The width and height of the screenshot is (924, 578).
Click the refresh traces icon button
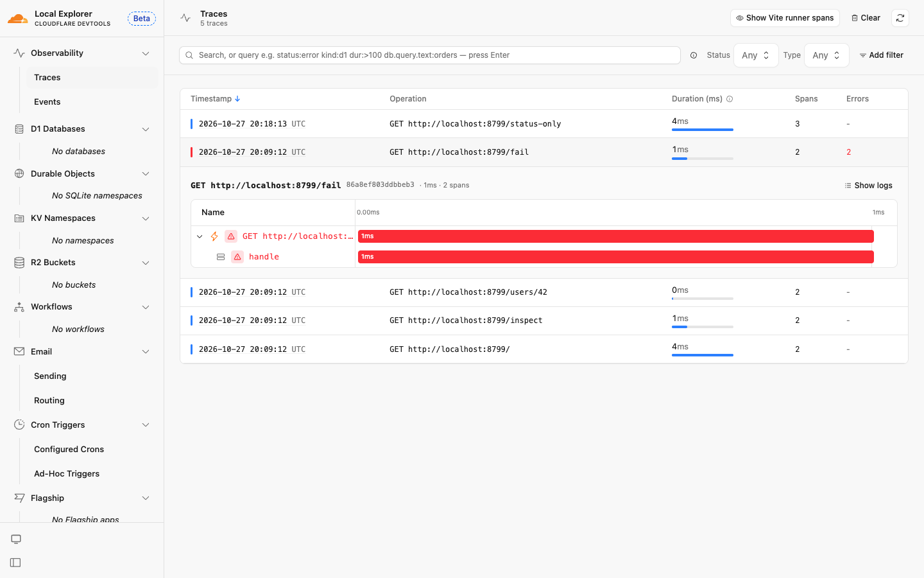point(900,18)
